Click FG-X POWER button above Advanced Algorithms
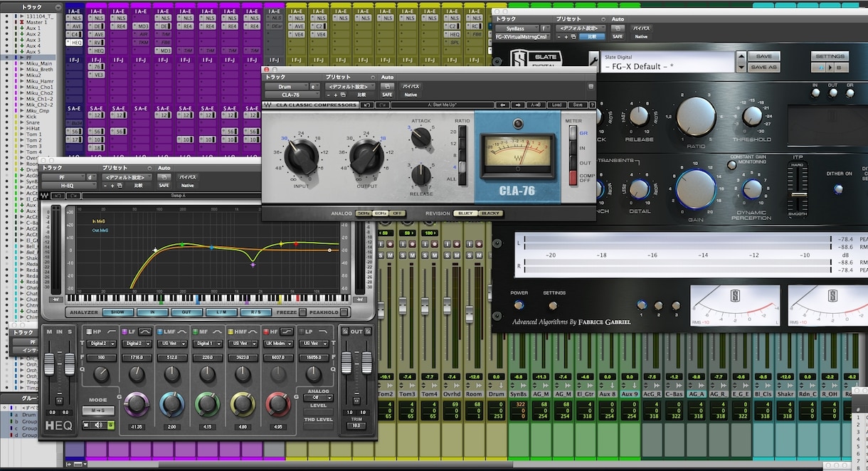The height and width of the screenshot is (471, 868). [x=519, y=305]
